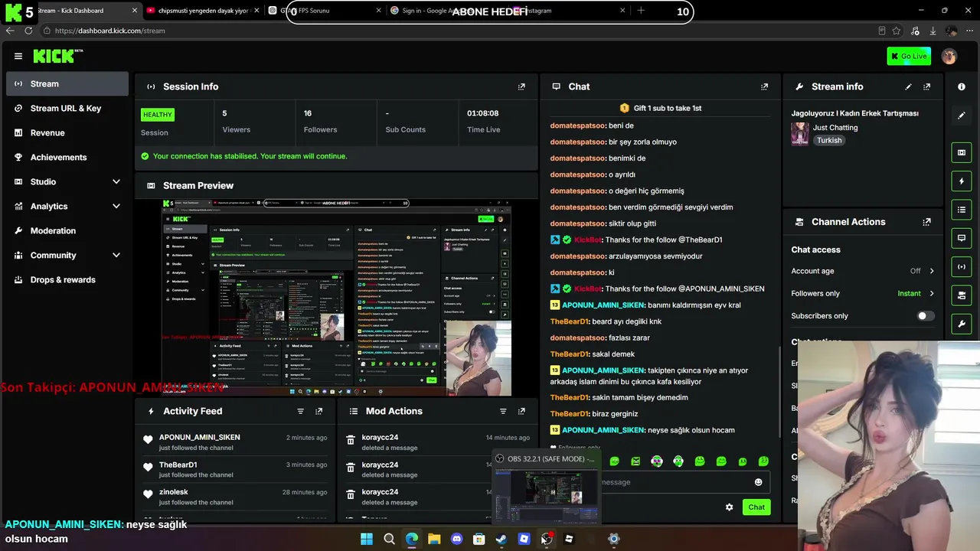Toggle the Mod Actions list widget in the sidebar
This screenshot has height=551, width=980.
pos(962,210)
